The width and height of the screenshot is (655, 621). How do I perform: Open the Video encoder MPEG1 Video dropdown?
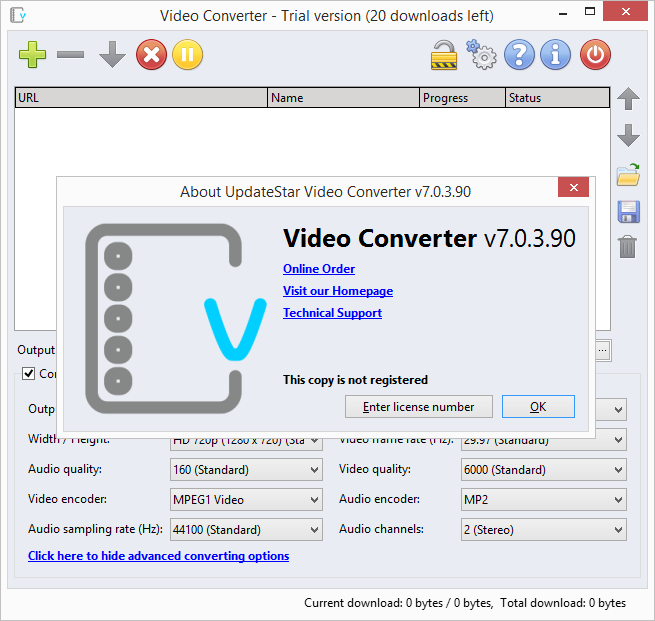(246, 500)
